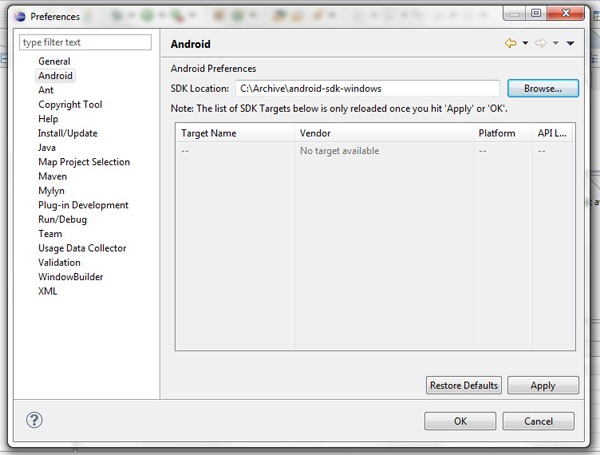Select Copyright Tool preferences

(70, 104)
